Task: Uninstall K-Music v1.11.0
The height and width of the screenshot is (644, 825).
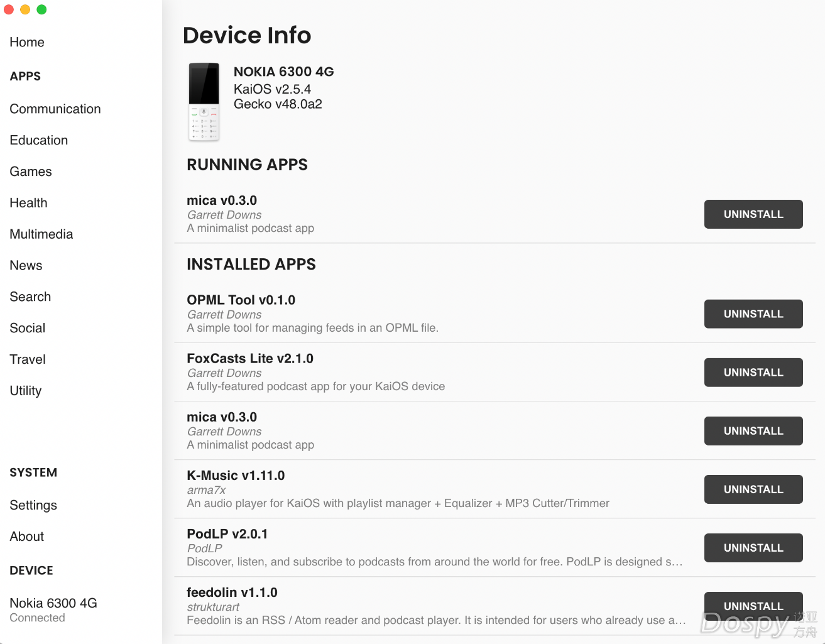Action: (753, 489)
